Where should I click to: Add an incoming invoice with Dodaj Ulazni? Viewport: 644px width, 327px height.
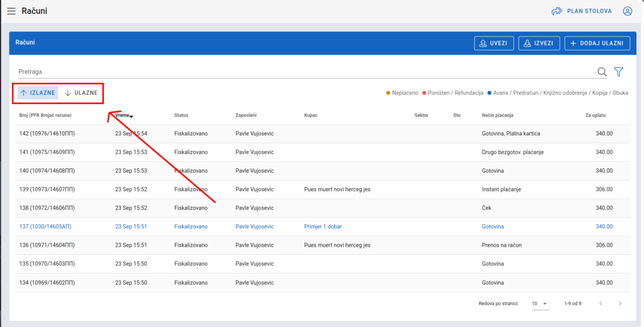(597, 43)
